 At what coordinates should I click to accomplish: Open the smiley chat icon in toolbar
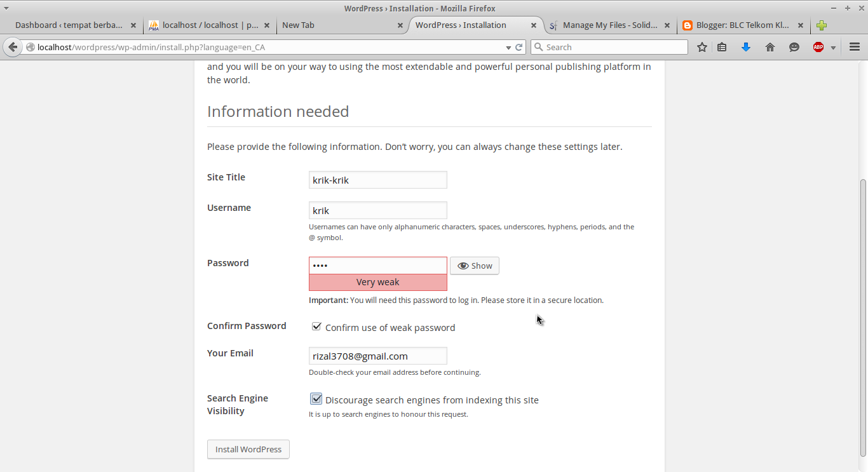tap(794, 47)
